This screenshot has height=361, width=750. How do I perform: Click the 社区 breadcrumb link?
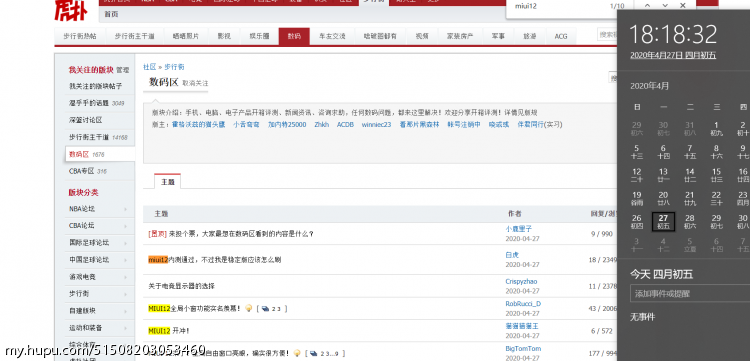(150, 67)
